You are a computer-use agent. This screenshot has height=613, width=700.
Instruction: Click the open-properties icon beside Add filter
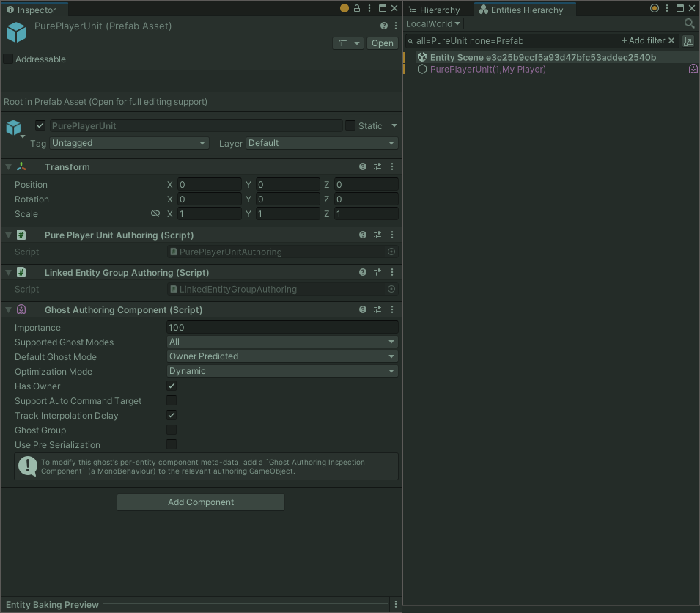pos(687,40)
